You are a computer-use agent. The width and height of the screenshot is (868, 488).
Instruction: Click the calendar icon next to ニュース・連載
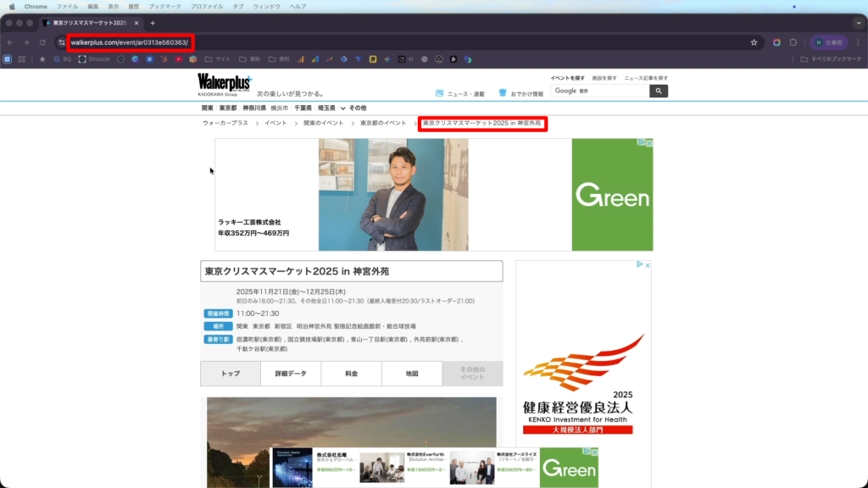pos(439,93)
